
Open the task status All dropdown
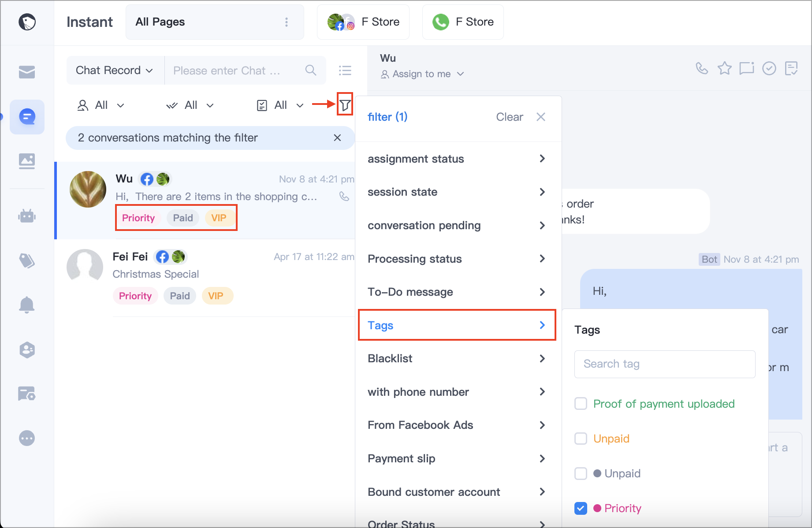pos(280,105)
